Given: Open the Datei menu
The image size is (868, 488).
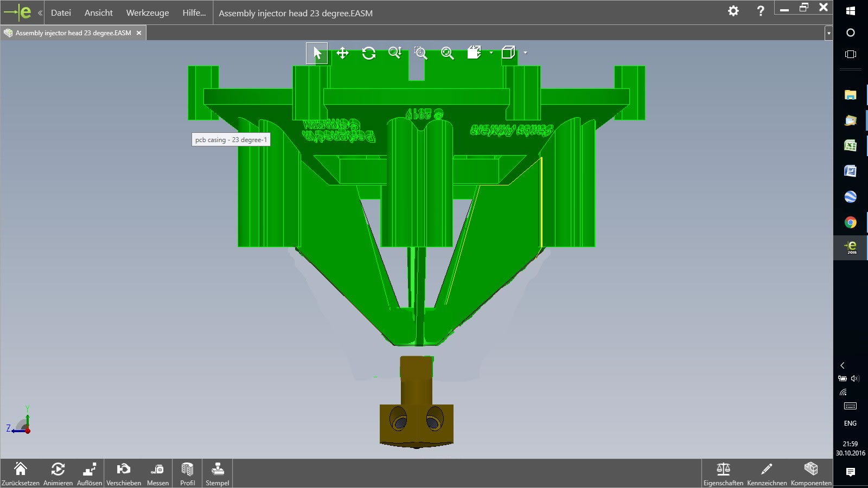Looking at the screenshot, I should pos(61,12).
